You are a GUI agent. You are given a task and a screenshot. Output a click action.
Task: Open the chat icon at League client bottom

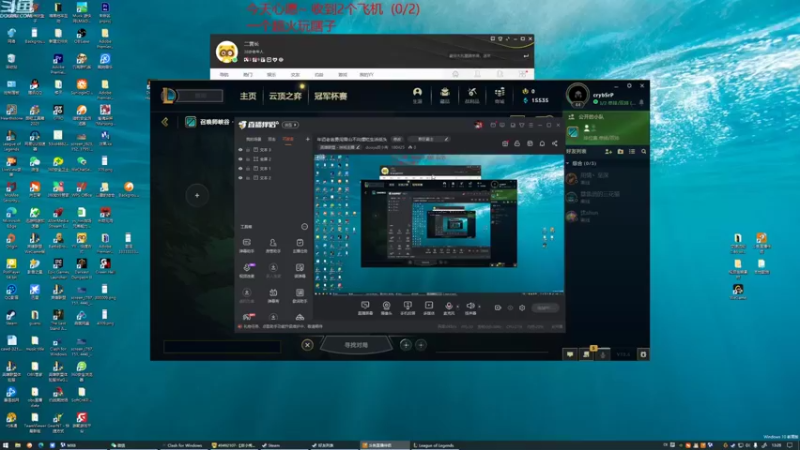tap(570, 354)
